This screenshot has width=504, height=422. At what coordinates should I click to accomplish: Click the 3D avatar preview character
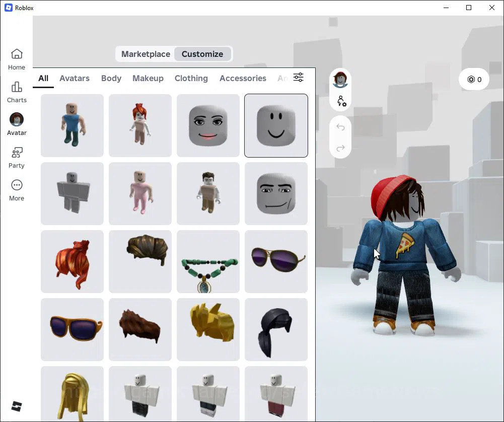pyautogui.click(x=407, y=255)
